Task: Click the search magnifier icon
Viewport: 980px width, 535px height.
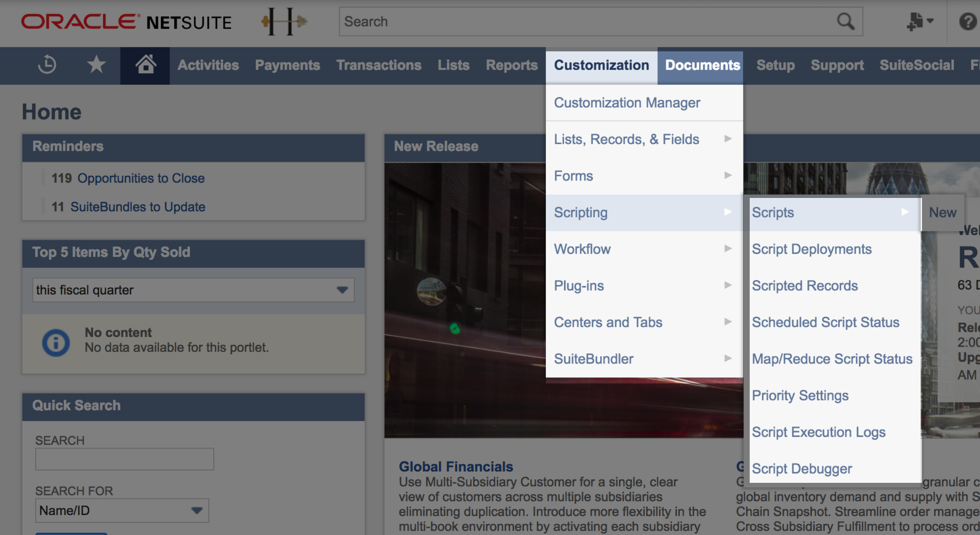Action: [845, 22]
